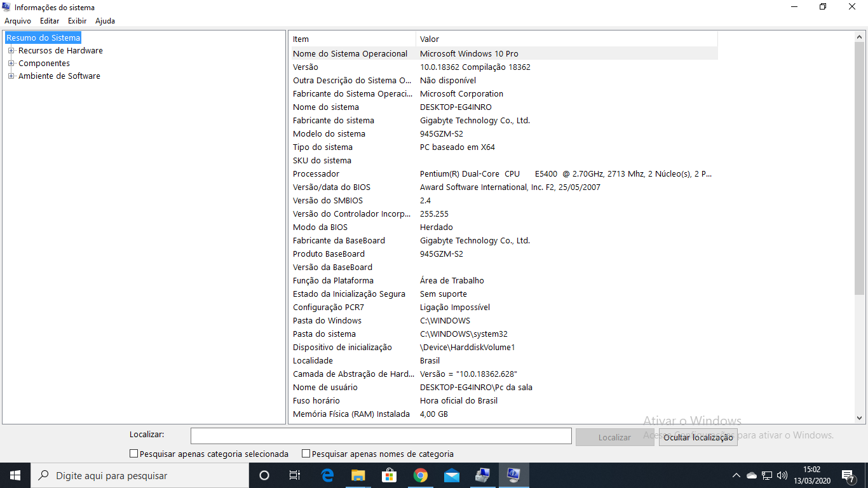Open the inactive computer icon left of System Information on taskbar
The height and width of the screenshot is (488, 868).
(482, 475)
